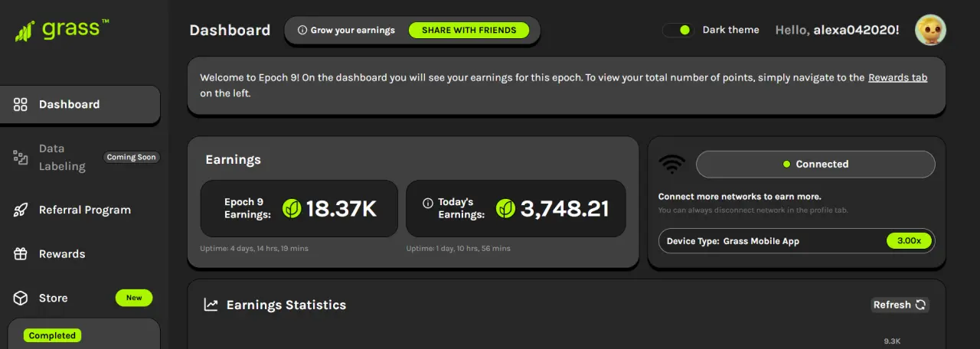980x349 pixels.
Task: Click the Store cube icon
Action: (x=21, y=298)
